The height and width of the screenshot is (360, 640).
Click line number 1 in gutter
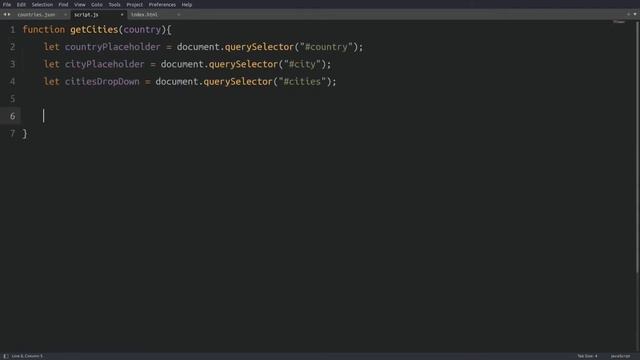(13, 30)
